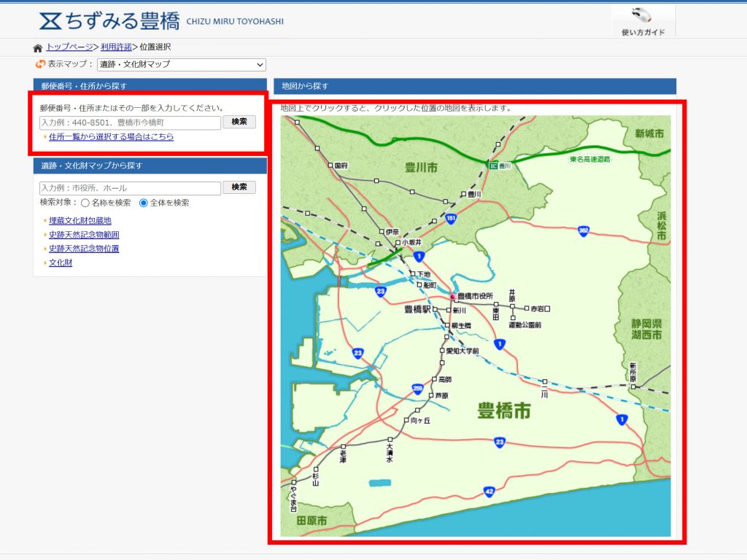
Task: Click route 362 shield on map
Action: tap(584, 231)
